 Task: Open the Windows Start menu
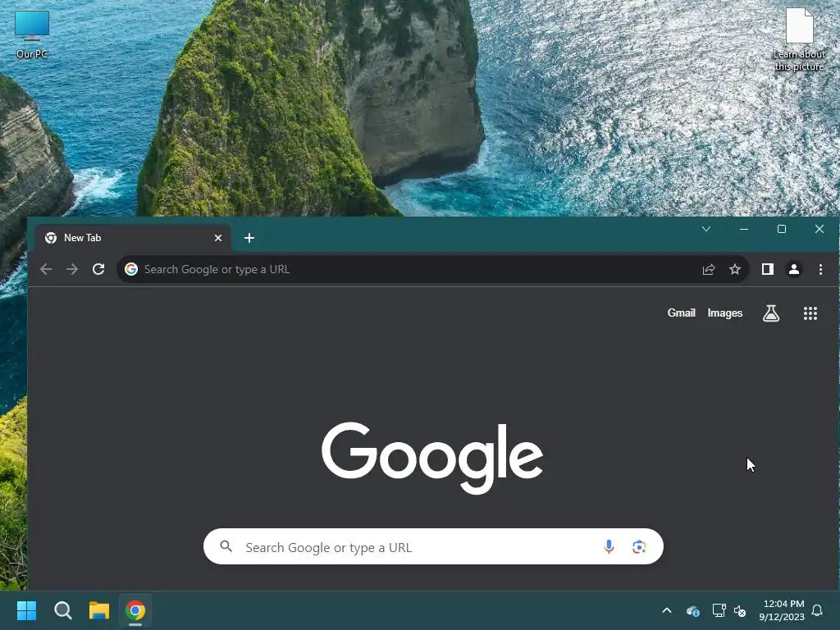(x=26, y=610)
